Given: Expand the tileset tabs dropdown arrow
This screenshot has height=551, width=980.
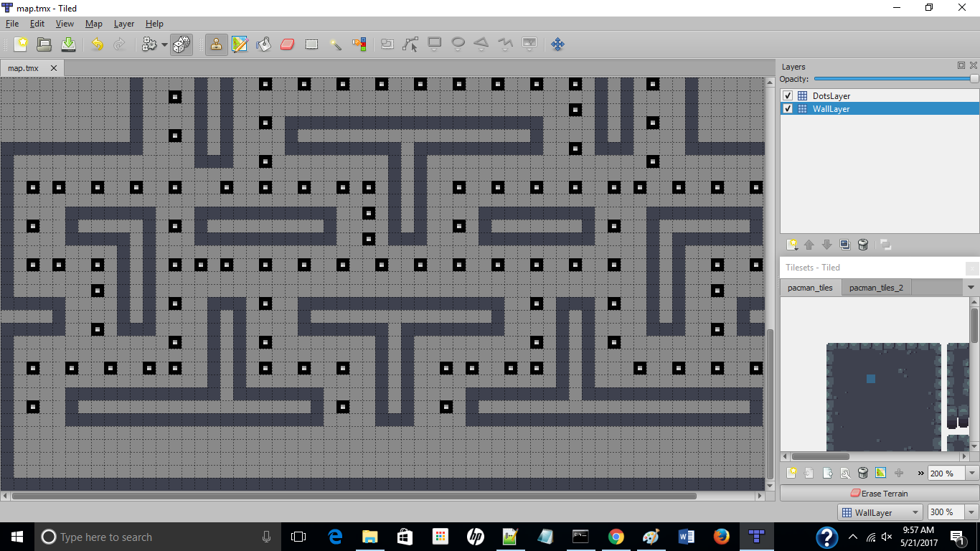Looking at the screenshot, I should (971, 288).
